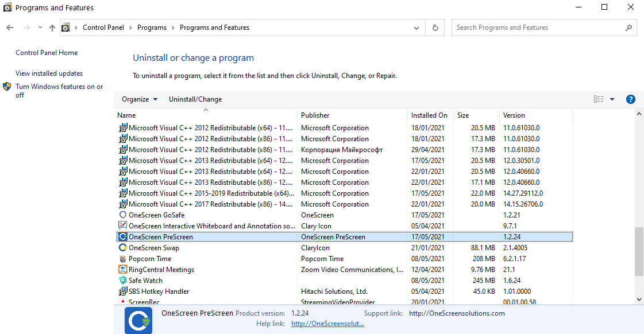Open the Organize dropdown menu
Viewport: 644px width, 334px height.
[140, 99]
